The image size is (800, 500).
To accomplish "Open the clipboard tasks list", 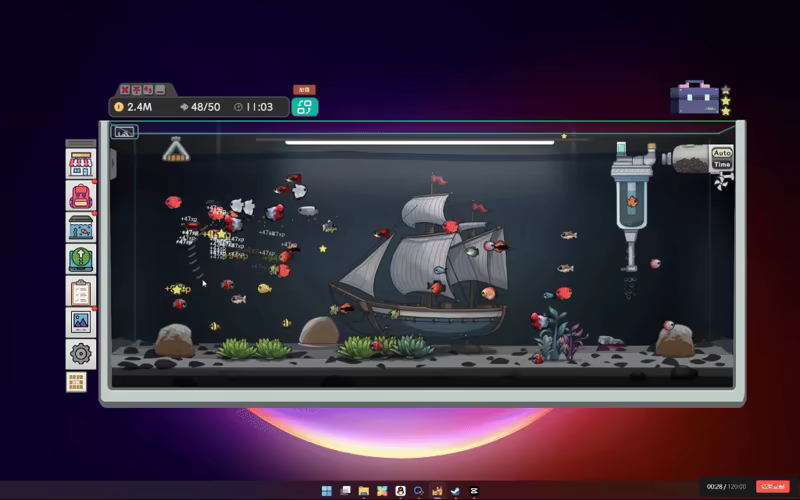I will (81, 291).
